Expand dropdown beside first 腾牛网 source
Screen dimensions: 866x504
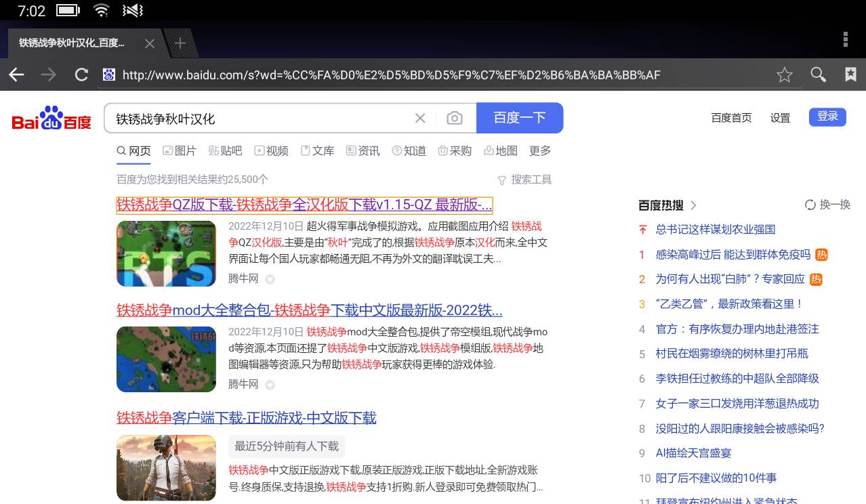click(x=270, y=279)
